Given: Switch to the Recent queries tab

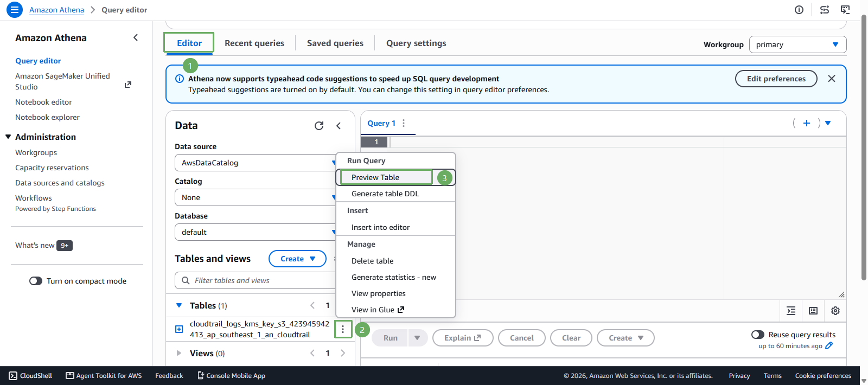Looking at the screenshot, I should tap(254, 43).
